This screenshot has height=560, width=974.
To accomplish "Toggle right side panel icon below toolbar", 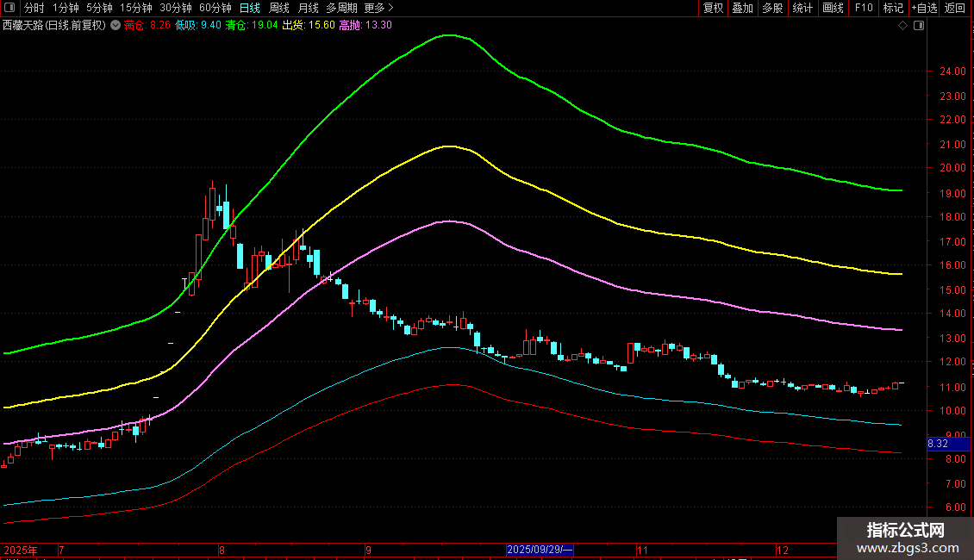I will click(x=917, y=26).
